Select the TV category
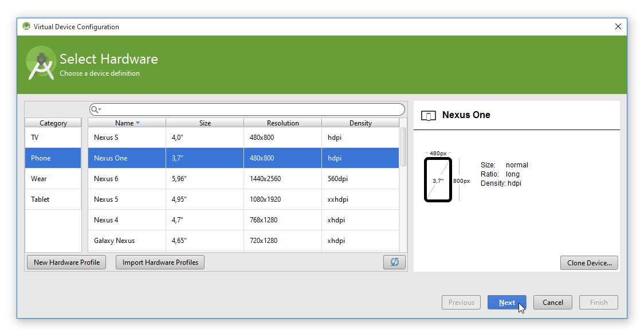The width and height of the screenshot is (644, 333). pos(53,138)
